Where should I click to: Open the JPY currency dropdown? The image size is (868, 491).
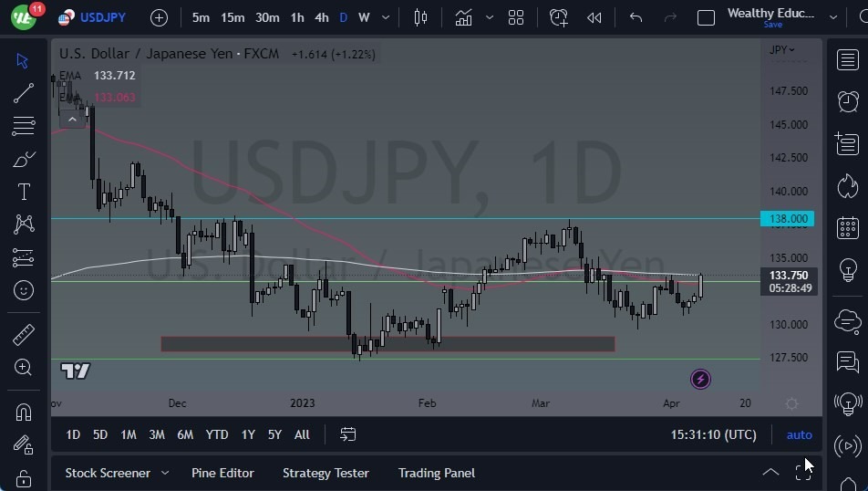coord(781,49)
